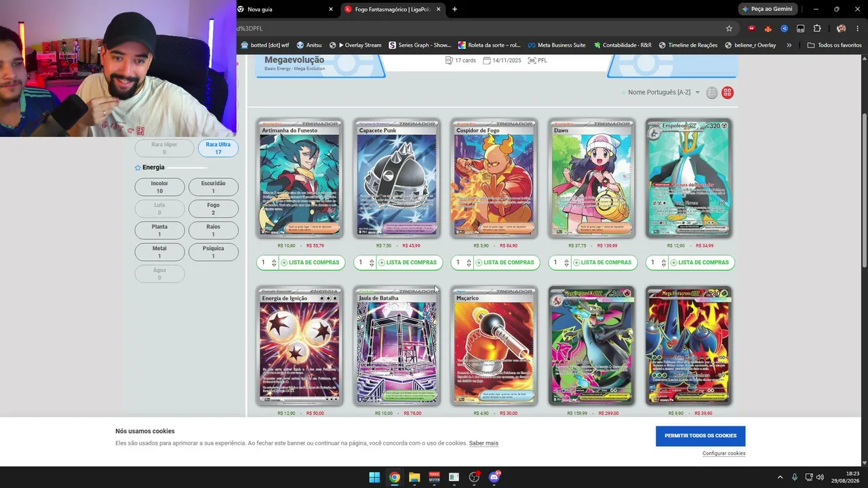Image resolution: width=868 pixels, height=488 pixels.
Task: Open the Chrome three-dot menu
Action: (857, 28)
